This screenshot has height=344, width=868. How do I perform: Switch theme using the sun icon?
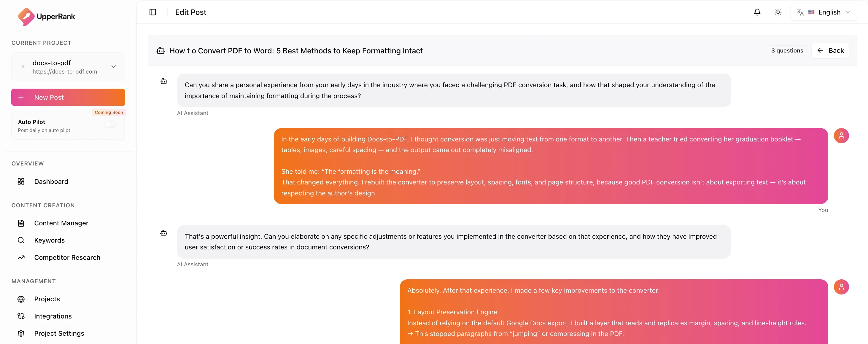tap(778, 12)
